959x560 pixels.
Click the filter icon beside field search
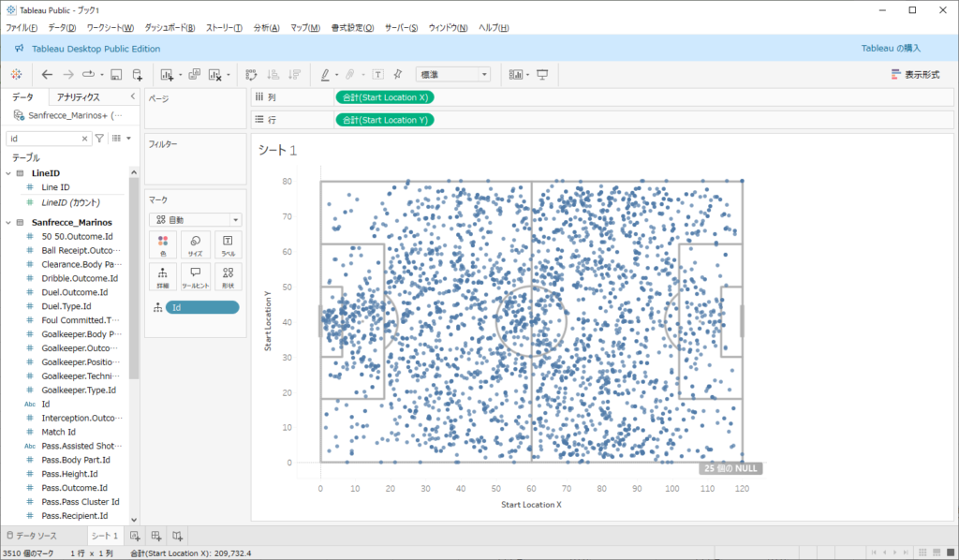coord(99,139)
